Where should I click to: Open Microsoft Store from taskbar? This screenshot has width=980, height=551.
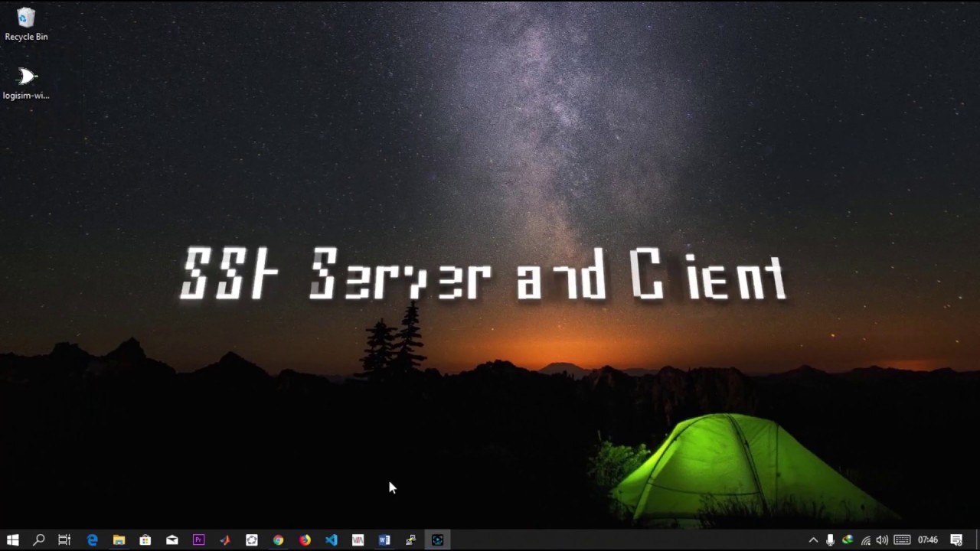(145, 540)
